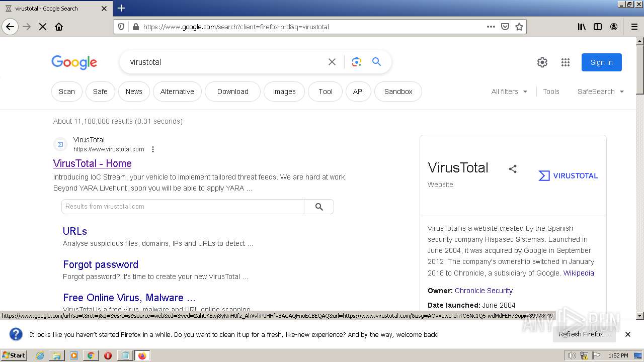
Task: Open Firefox hamburger menu
Action: 634,27
